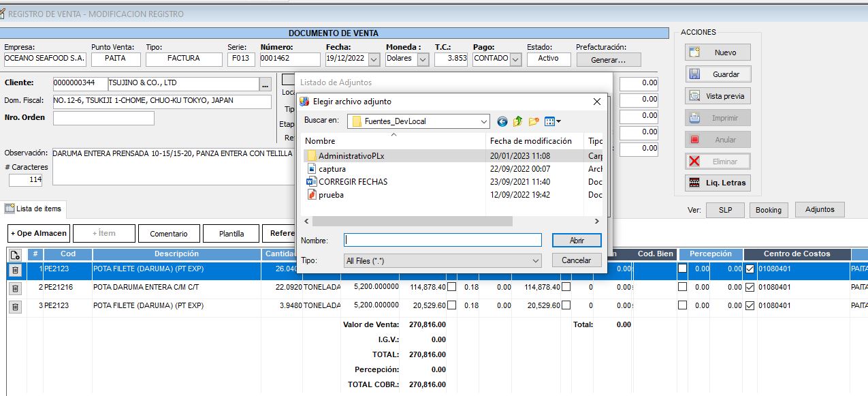This screenshot has width=868, height=396.
Task: Open the prueba file in the list
Action: (331, 195)
